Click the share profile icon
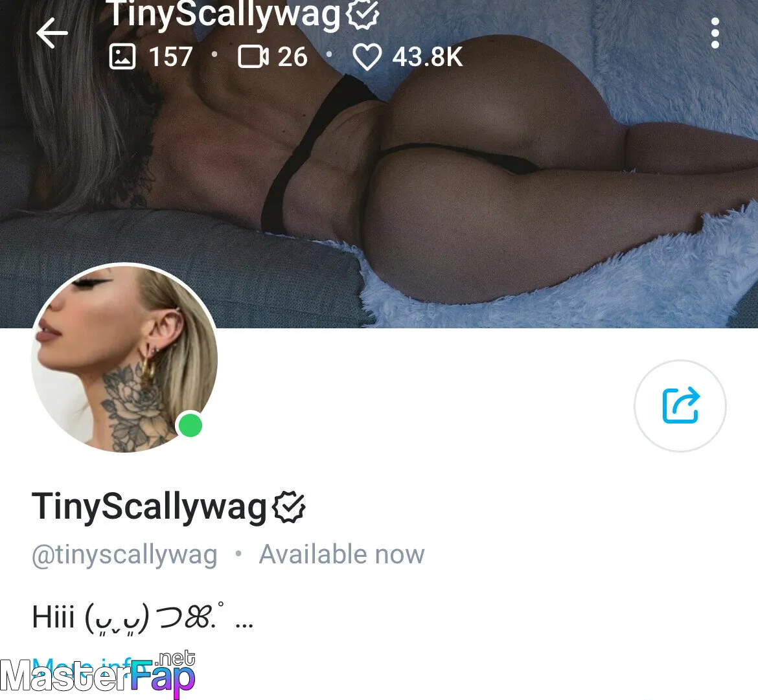 pos(680,405)
